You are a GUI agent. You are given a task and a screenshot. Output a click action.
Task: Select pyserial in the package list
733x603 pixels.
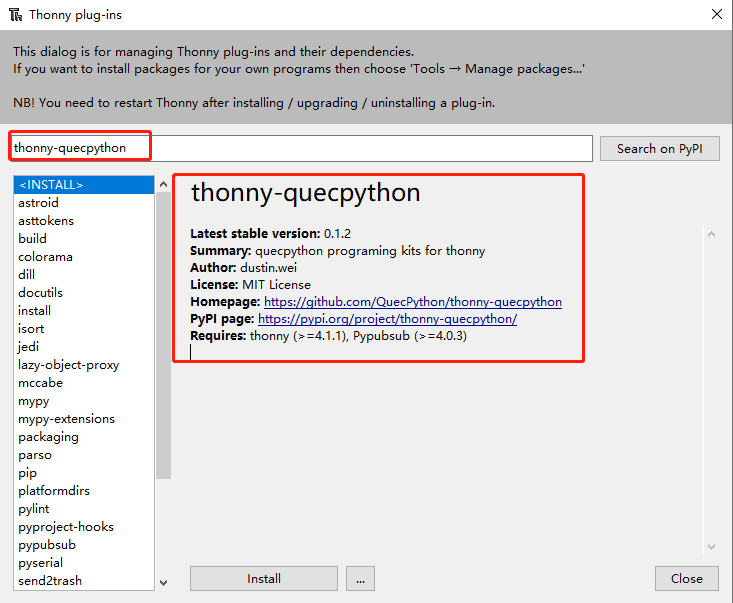point(84,563)
